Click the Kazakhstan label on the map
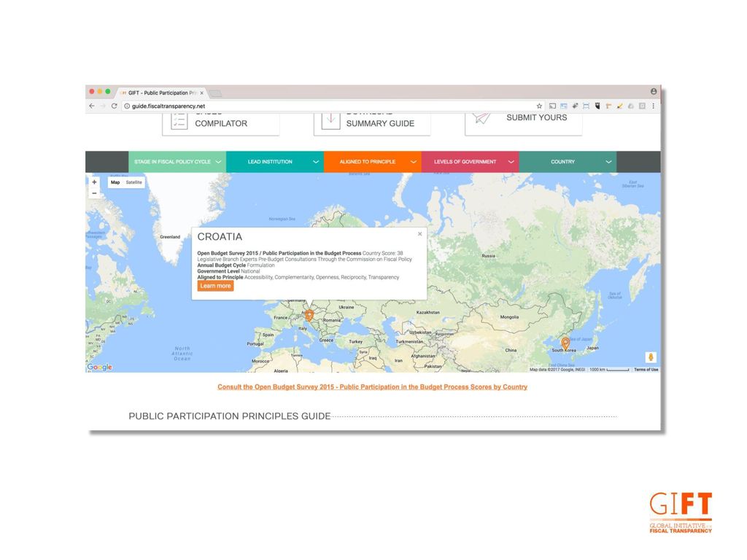Image resolution: width=747 pixels, height=560 pixels. point(427,312)
